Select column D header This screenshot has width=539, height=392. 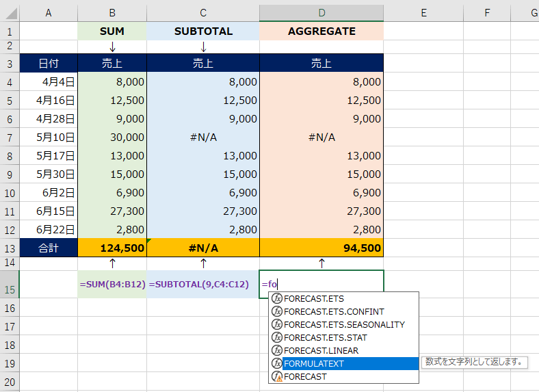321,12
